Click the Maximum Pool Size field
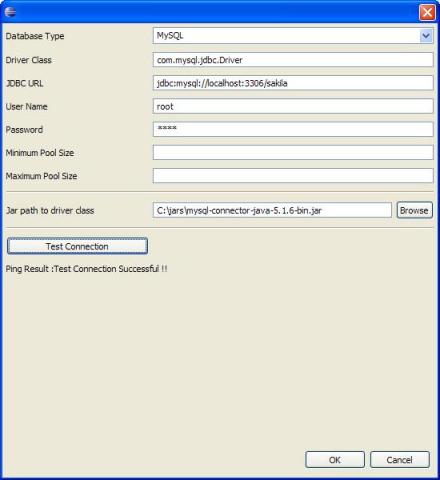440x480 pixels. [293, 176]
